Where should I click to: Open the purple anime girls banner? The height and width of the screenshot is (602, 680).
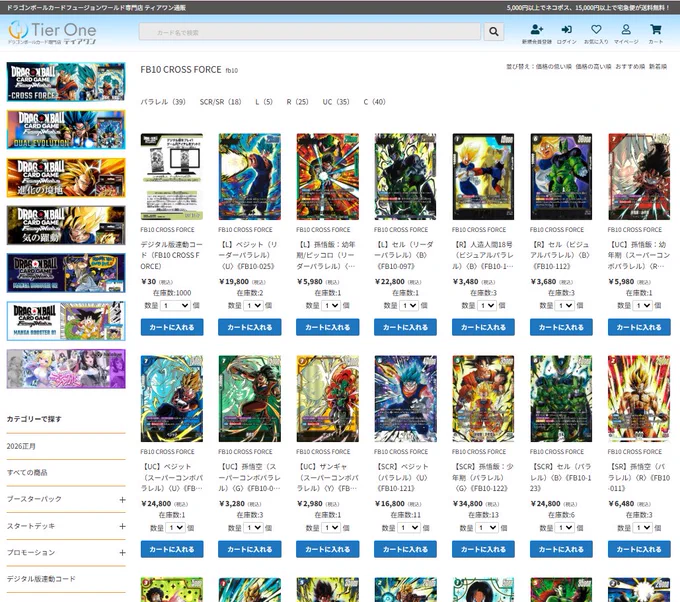(66, 369)
